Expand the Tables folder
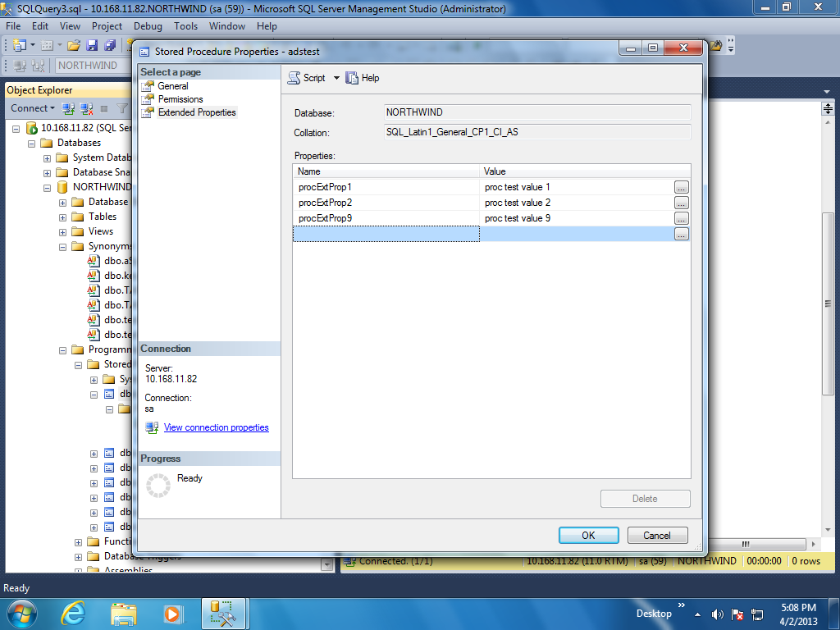Viewport: 840px width, 630px height. tap(62, 217)
